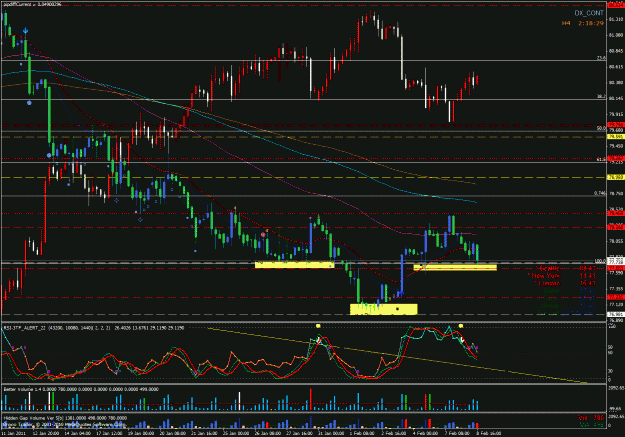Screen dimensions: 625x437
Task: Click the 50.0 Fibonacci level label
Action: click(x=601, y=129)
